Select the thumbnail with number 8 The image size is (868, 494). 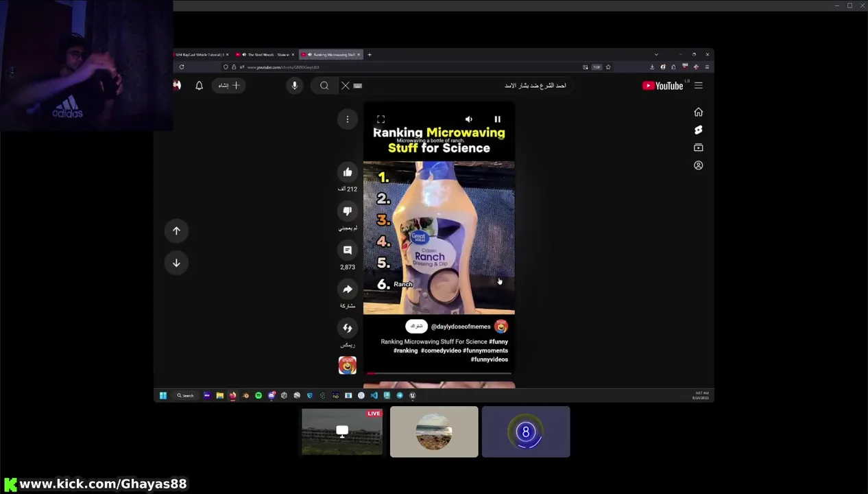click(x=526, y=432)
